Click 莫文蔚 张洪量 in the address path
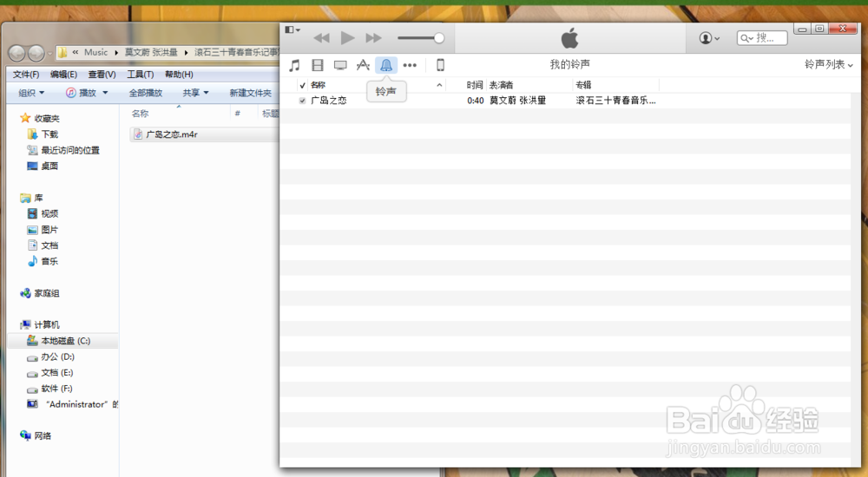This screenshot has width=868, height=477. pyautogui.click(x=150, y=53)
